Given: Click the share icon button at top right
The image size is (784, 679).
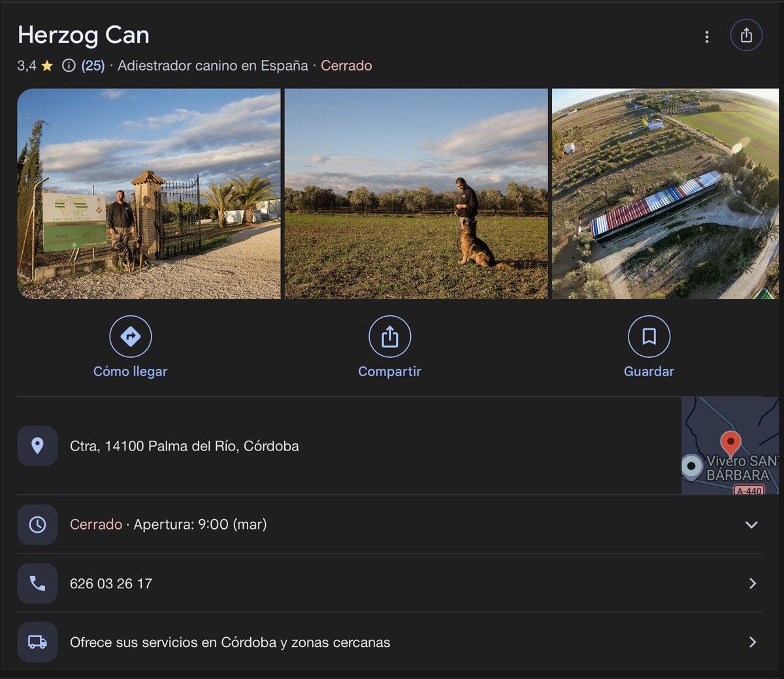Looking at the screenshot, I should [746, 35].
